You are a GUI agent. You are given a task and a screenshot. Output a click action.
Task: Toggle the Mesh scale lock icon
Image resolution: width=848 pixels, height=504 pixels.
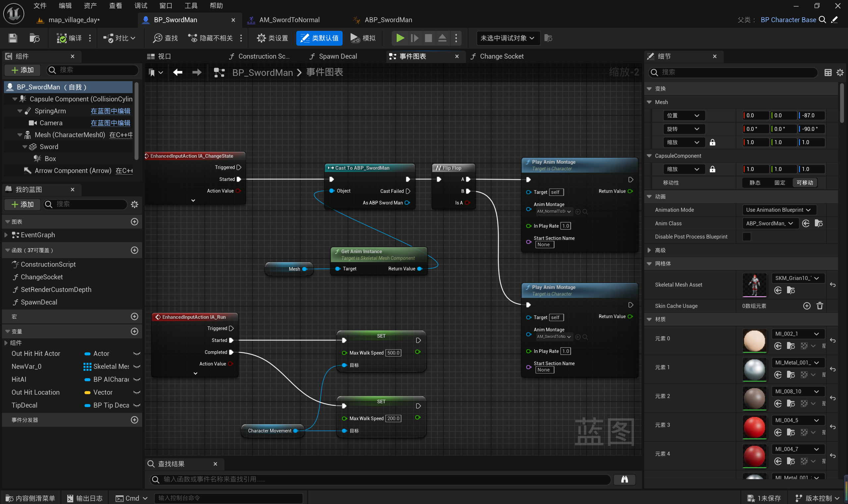click(x=712, y=142)
